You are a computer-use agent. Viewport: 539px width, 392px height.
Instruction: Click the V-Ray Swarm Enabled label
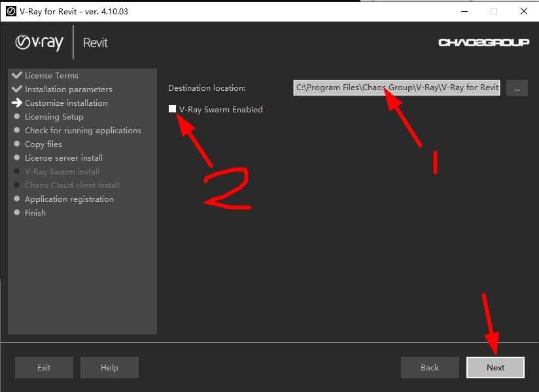(x=220, y=110)
